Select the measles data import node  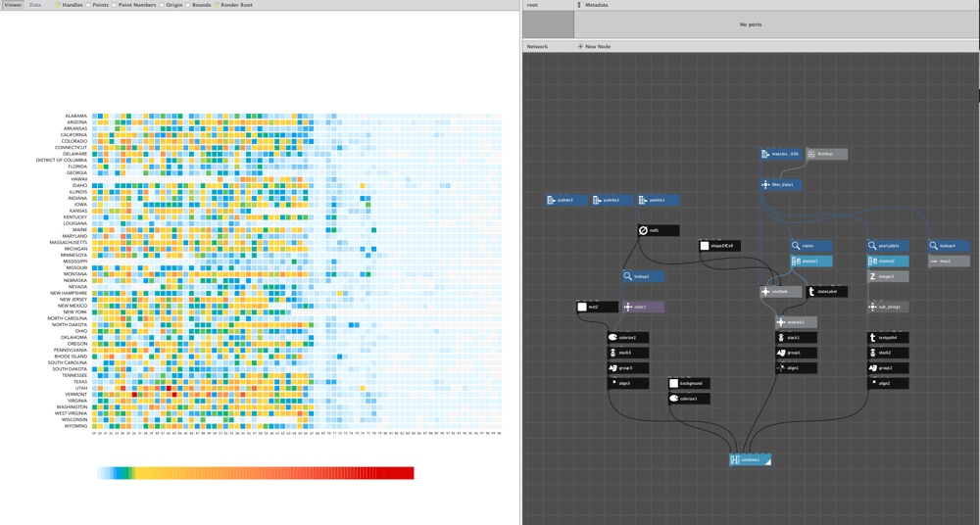click(x=781, y=154)
